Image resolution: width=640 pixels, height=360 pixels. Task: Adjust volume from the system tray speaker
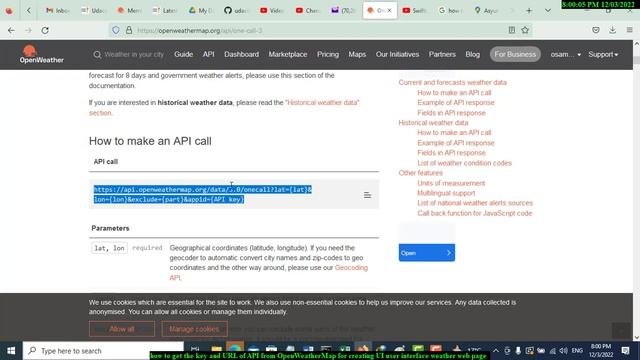coord(564,351)
